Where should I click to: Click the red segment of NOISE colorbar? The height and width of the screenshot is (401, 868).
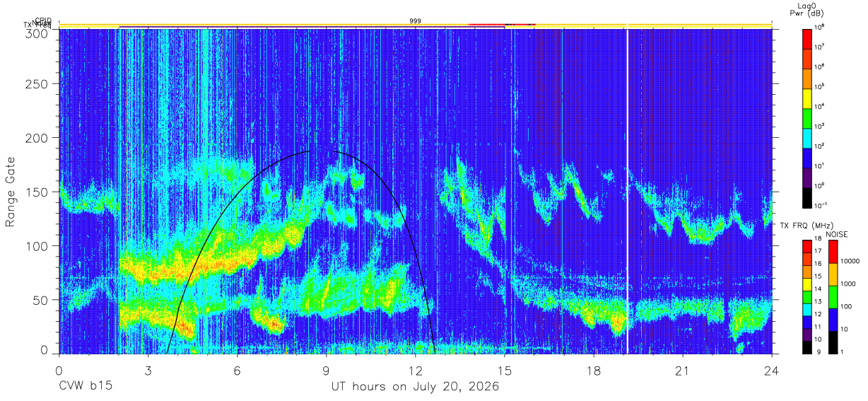coord(833,252)
